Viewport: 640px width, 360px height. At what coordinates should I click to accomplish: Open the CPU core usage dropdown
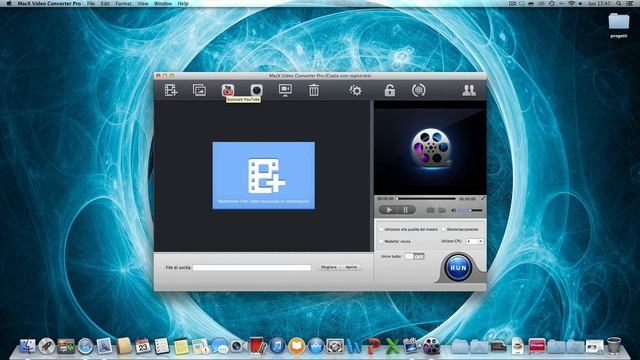(474, 241)
